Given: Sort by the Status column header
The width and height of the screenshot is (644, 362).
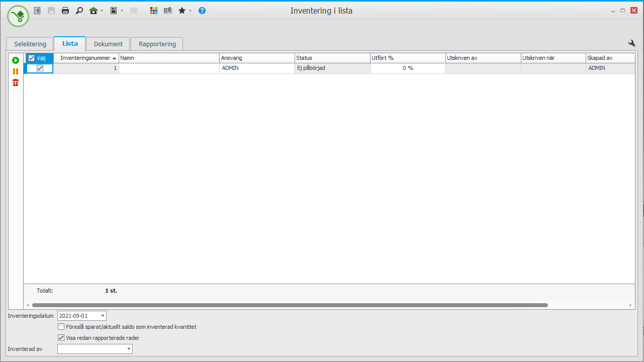Looking at the screenshot, I should point(332,58).
